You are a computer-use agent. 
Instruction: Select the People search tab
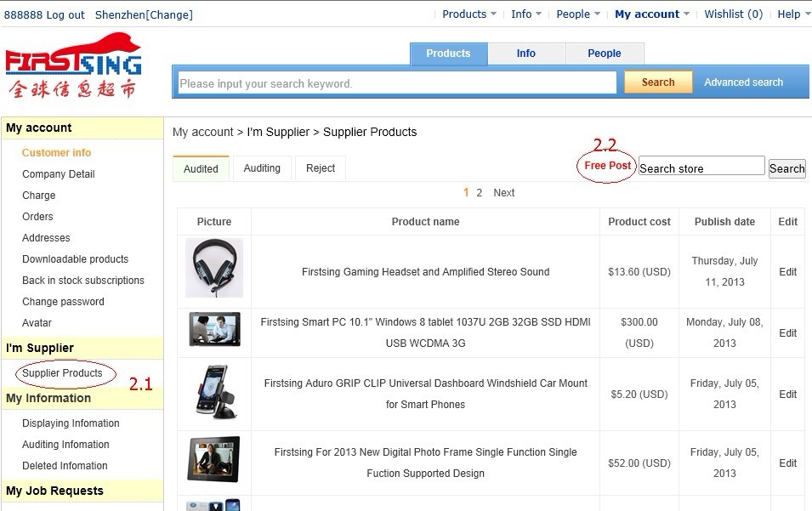point(605,54)
